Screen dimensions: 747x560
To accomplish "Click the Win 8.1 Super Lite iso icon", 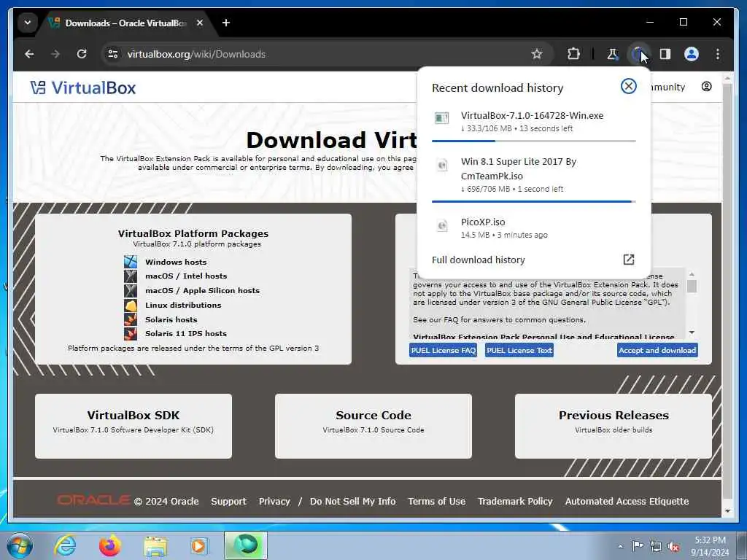I will 442,166.
